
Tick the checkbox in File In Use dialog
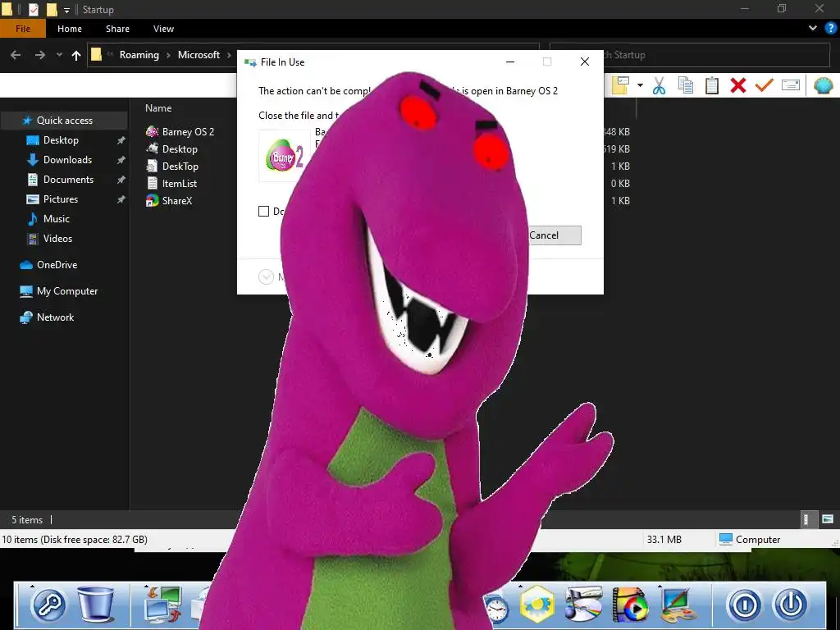[x=263, y=211]
